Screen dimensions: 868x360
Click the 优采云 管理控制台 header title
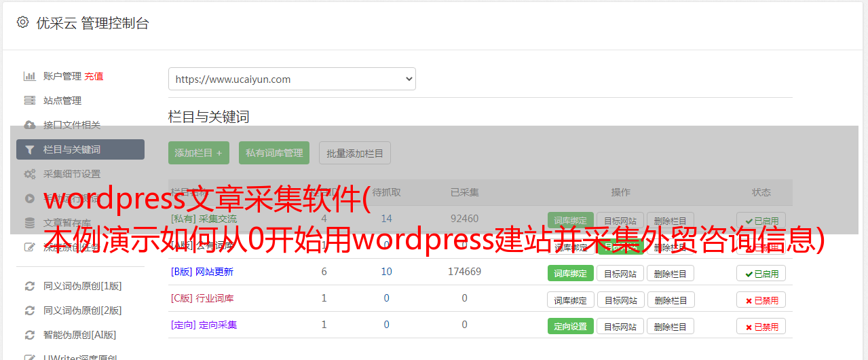[x=92, y=23]
